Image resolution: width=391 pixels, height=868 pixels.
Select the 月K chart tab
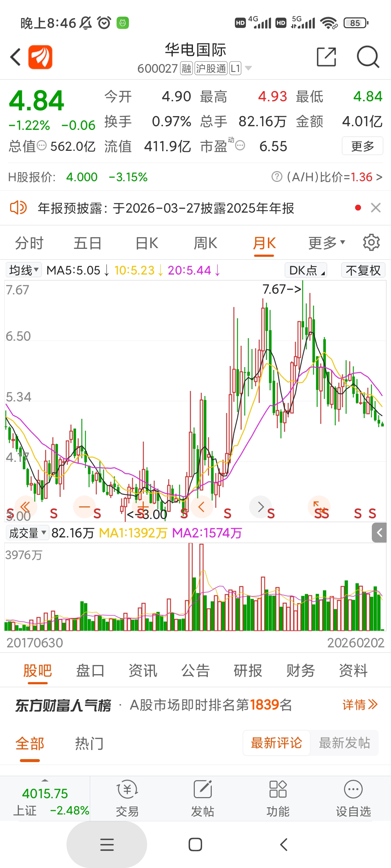point(264,243)
